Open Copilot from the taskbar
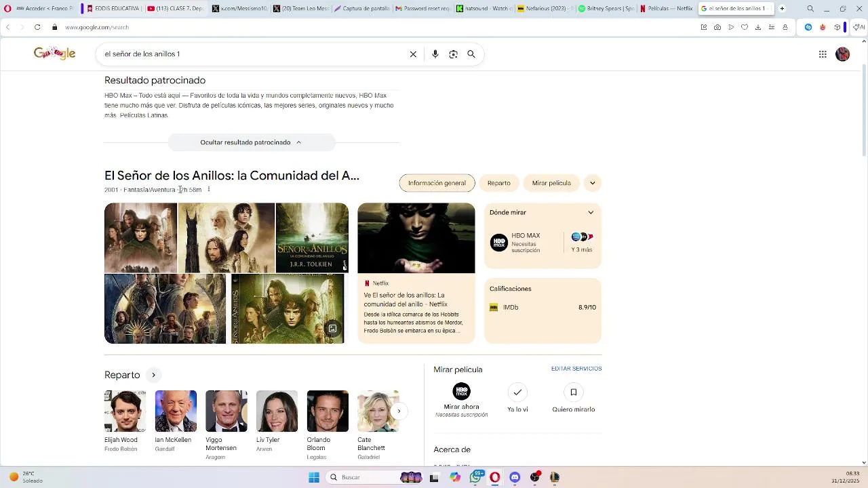This screenshot has width=868, height=488. point(455,477)
